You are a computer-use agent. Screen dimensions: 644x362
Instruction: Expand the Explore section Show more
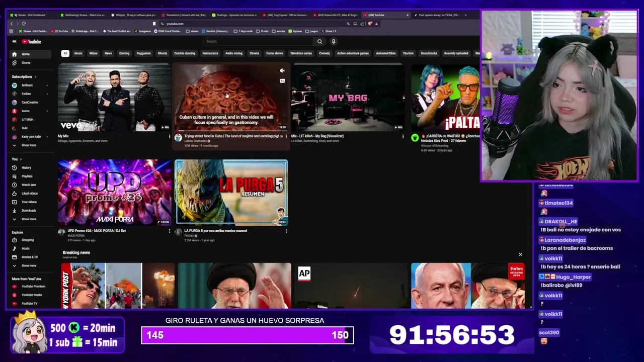pyautogui.click(x=30, y=265)
